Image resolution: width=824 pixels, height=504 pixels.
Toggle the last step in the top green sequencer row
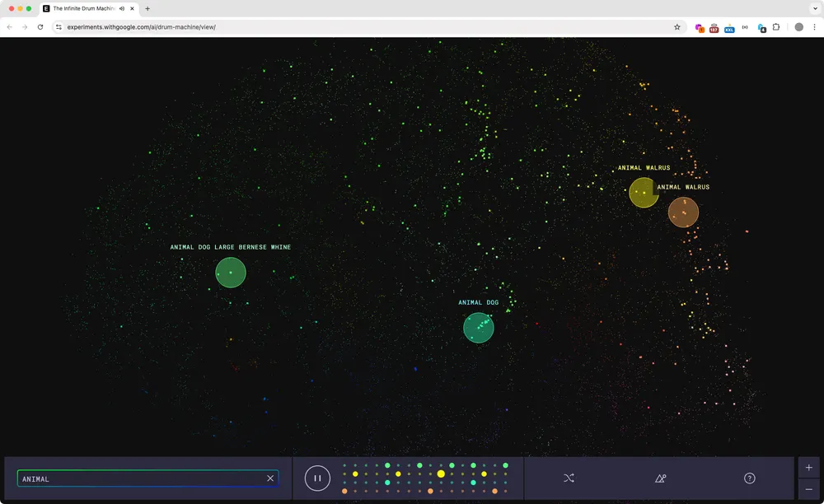pos(506,465)
